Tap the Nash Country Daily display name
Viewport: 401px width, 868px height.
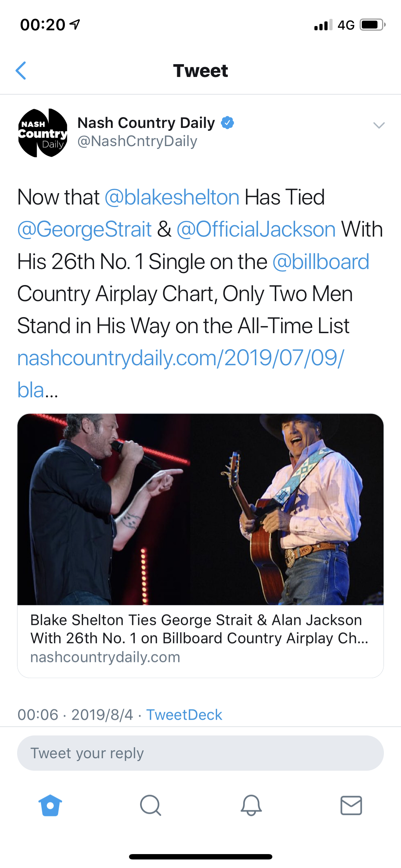point(146,123)
